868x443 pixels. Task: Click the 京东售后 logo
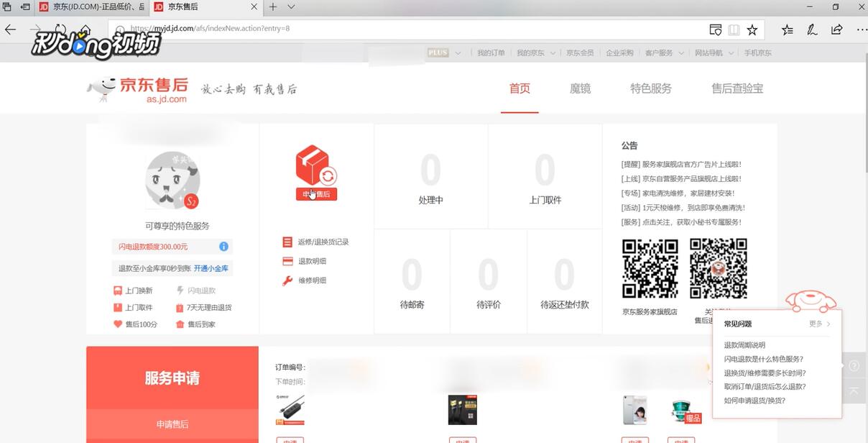137,90
